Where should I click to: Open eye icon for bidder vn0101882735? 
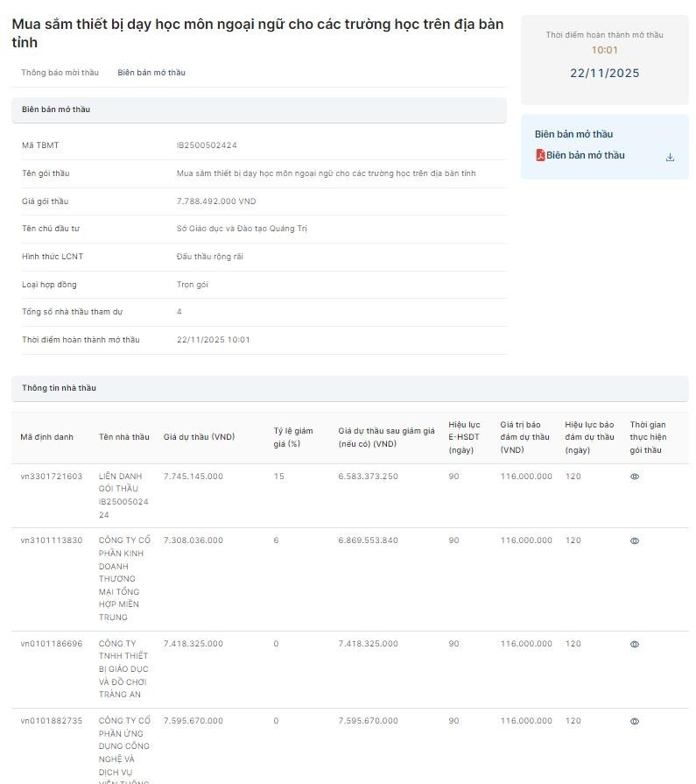[x=635, y=721]
